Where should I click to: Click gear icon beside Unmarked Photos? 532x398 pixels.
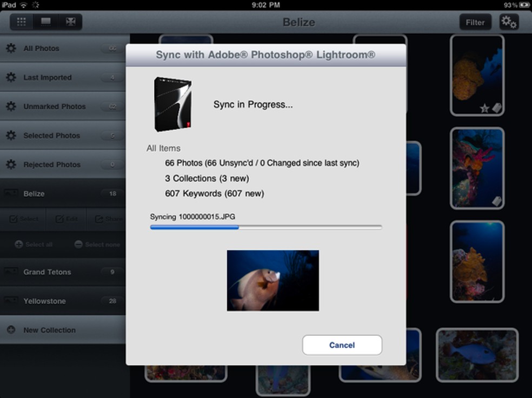click(11, 106)
